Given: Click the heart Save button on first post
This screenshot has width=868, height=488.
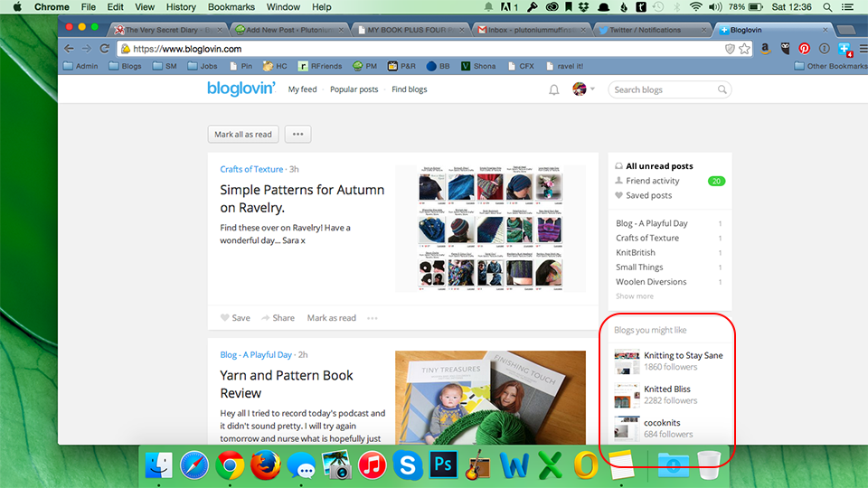Looking at the screenshot, I should click(x=235, y=317).
